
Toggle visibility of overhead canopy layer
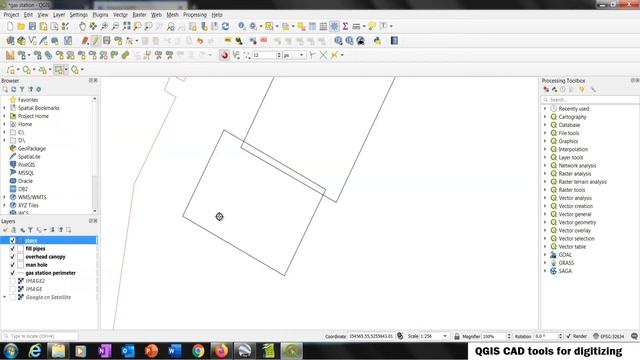point(12,257)
